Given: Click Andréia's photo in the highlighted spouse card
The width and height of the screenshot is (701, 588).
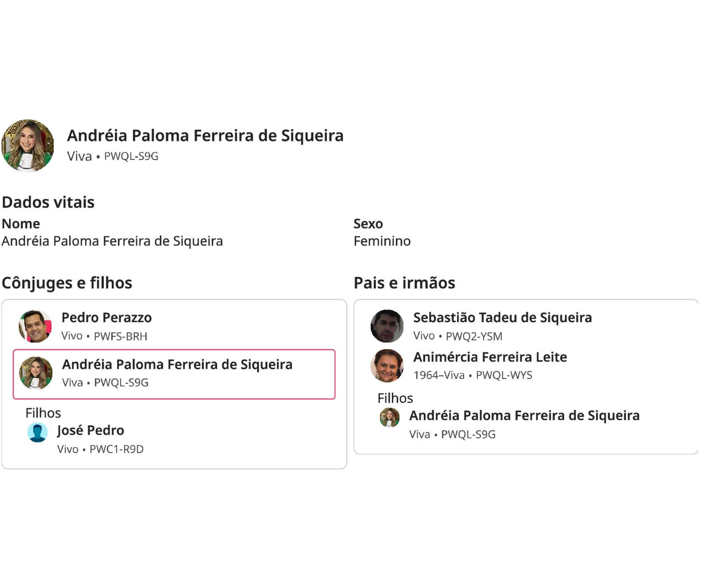Looking at the screenshot, I should coord(36,373).
